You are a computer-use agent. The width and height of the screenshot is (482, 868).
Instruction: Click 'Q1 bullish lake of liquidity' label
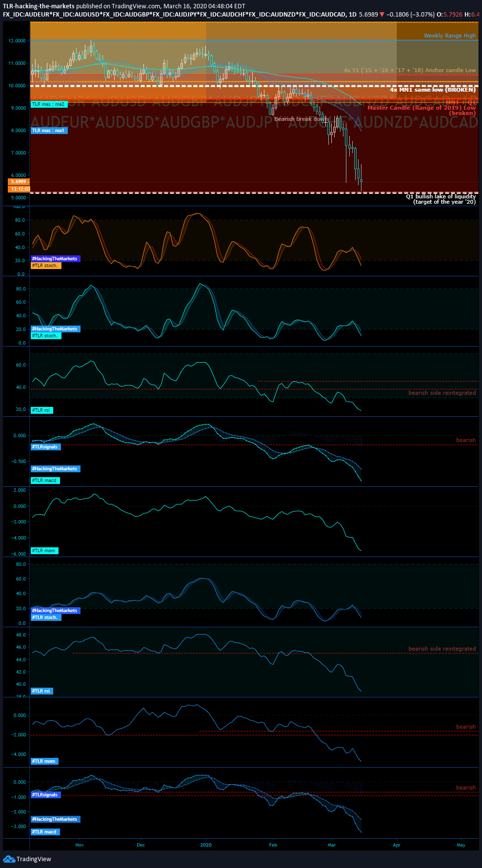tap(441, 196)
